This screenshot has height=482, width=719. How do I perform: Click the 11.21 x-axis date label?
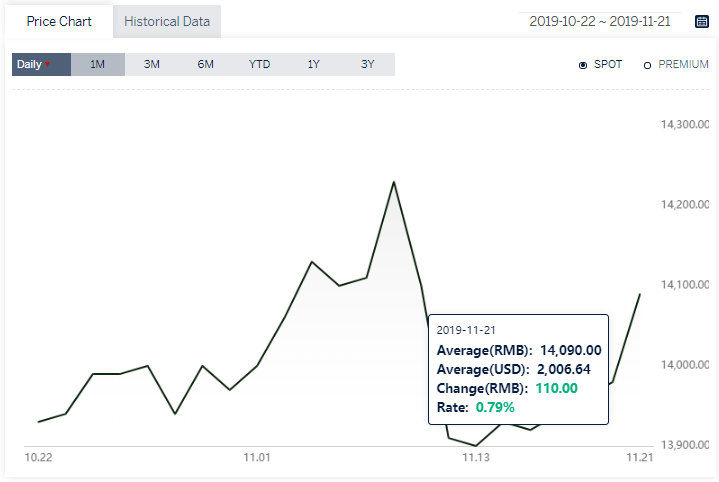[x=640, y=458]
